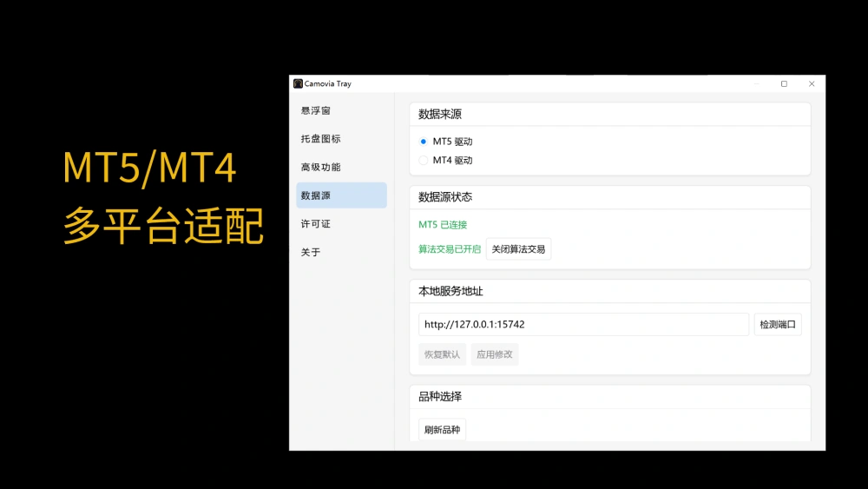The image size is (868, 489).
Task: Click the 恢复默认 button
Action: pos(442,354)
